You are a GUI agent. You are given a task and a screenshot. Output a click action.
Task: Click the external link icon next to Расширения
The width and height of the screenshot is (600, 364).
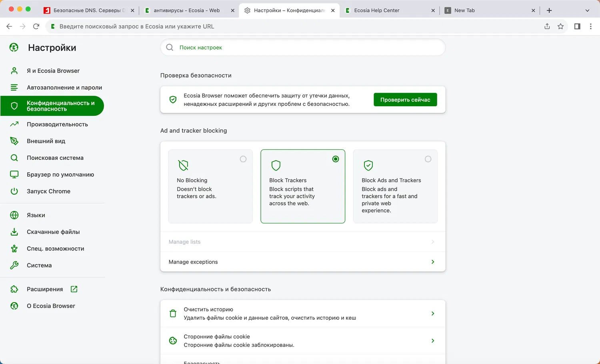point(74,289)
